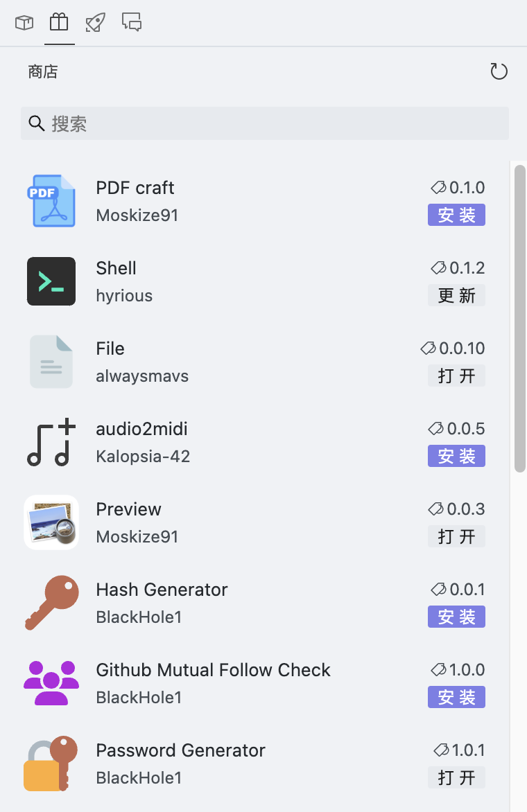Click the vertical scrollbar thumb
The width and height of the screenshot is (527, 812).
[519, 319]
